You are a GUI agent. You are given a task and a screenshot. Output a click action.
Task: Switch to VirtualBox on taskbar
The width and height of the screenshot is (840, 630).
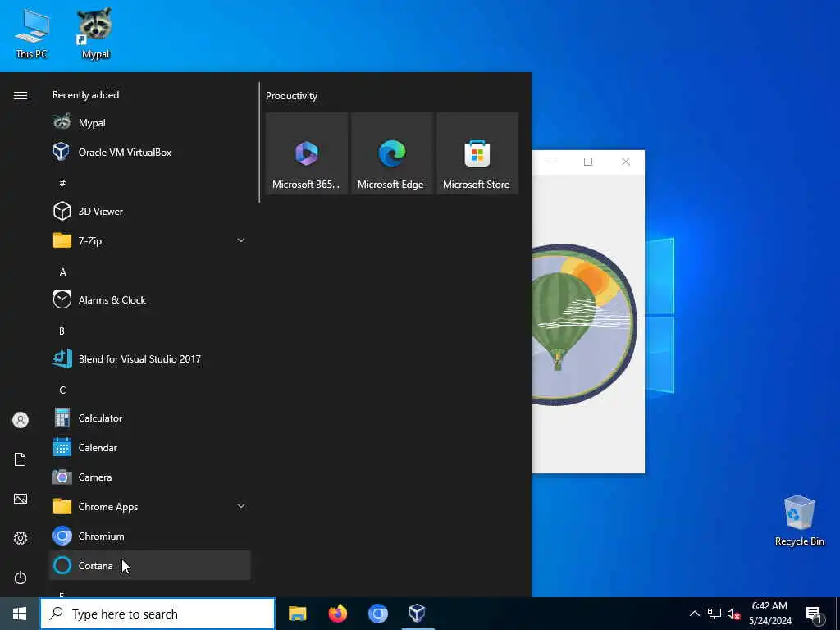(418, 614)
